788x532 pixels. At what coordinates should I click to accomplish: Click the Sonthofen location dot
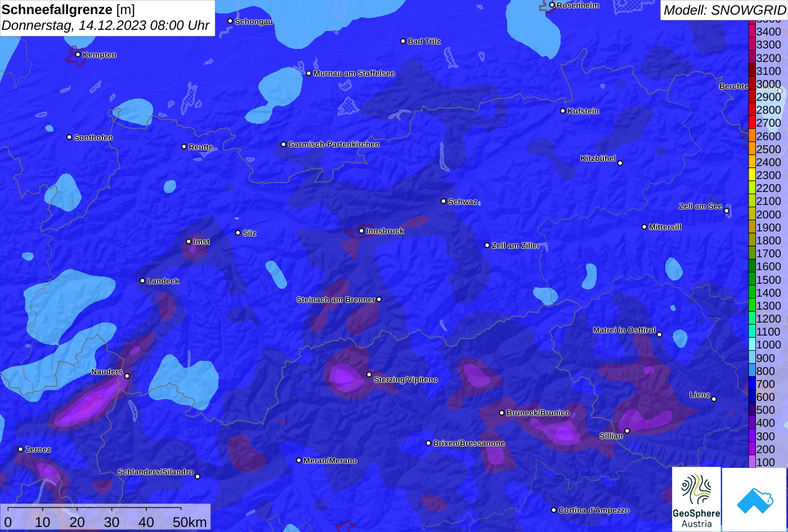[x=69, y=137]
